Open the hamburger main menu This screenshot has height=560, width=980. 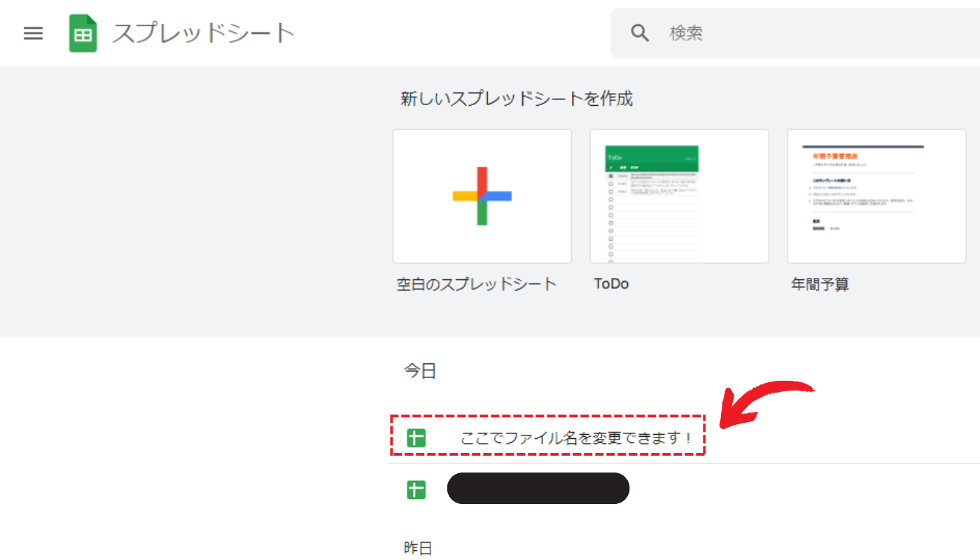coord(34,33)
